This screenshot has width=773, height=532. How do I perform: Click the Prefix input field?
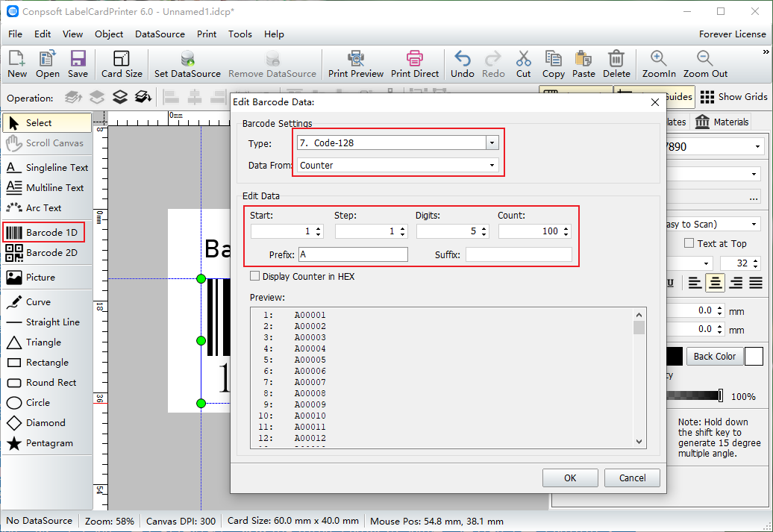click(x=353, y=254)
